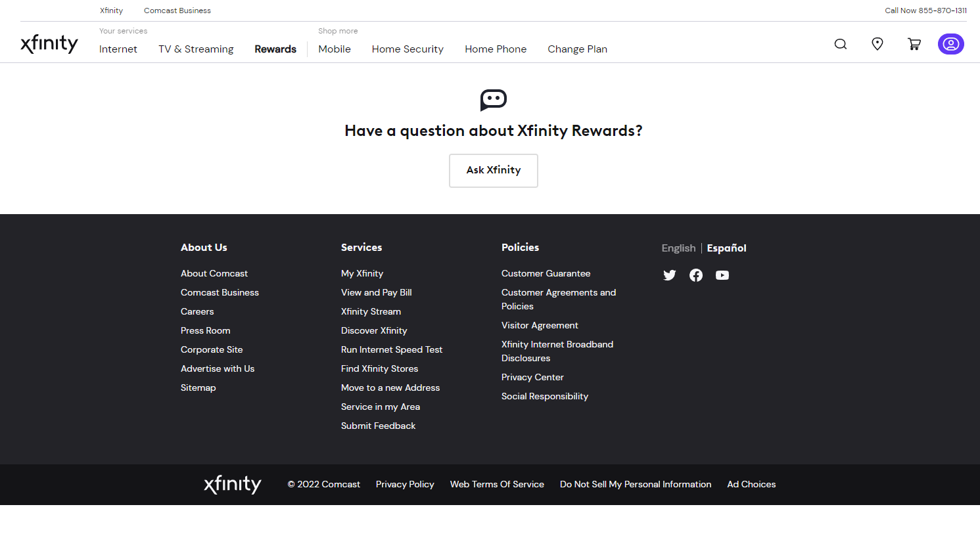Open Home Security menu item
Screen dimensions: 980x555
click(x=408, y=49)
